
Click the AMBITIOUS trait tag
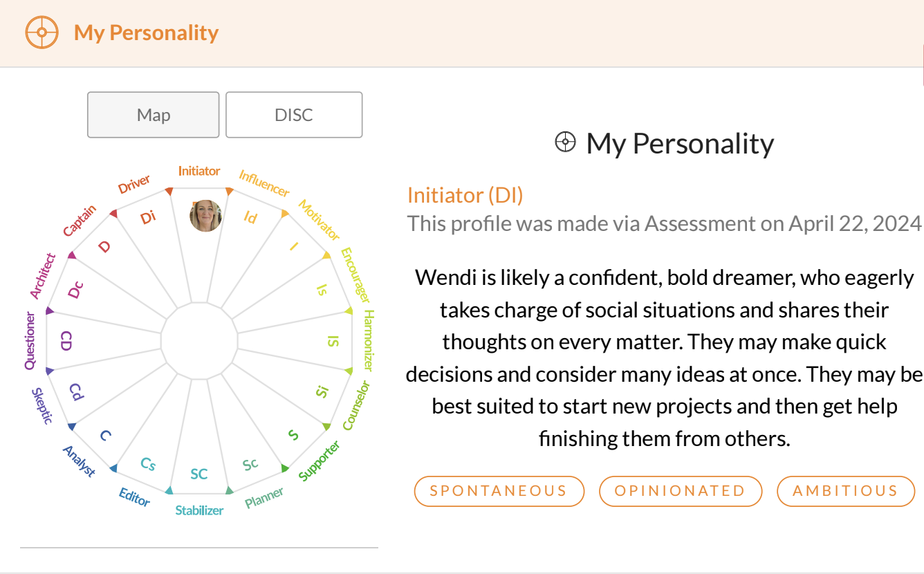point(845,491)
